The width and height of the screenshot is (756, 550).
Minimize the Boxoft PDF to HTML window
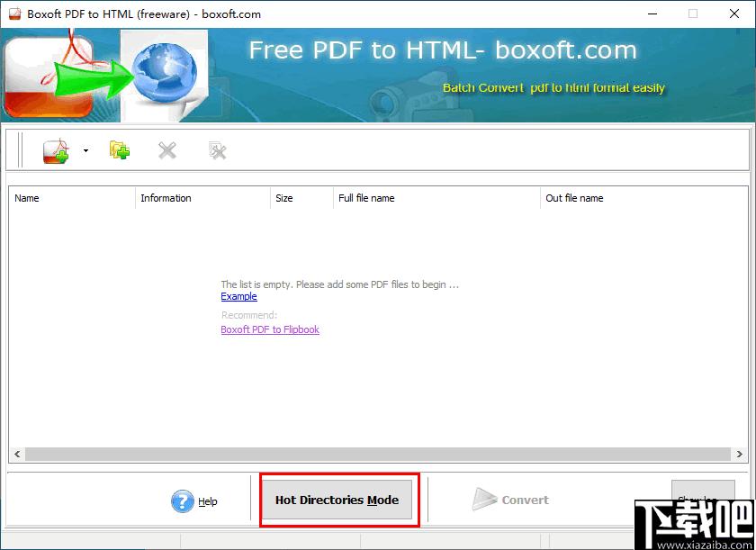point(652,14)
